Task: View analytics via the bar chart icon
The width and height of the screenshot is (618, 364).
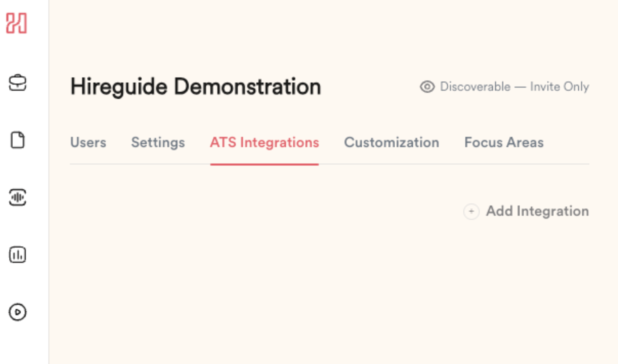Action: point(17,255)
